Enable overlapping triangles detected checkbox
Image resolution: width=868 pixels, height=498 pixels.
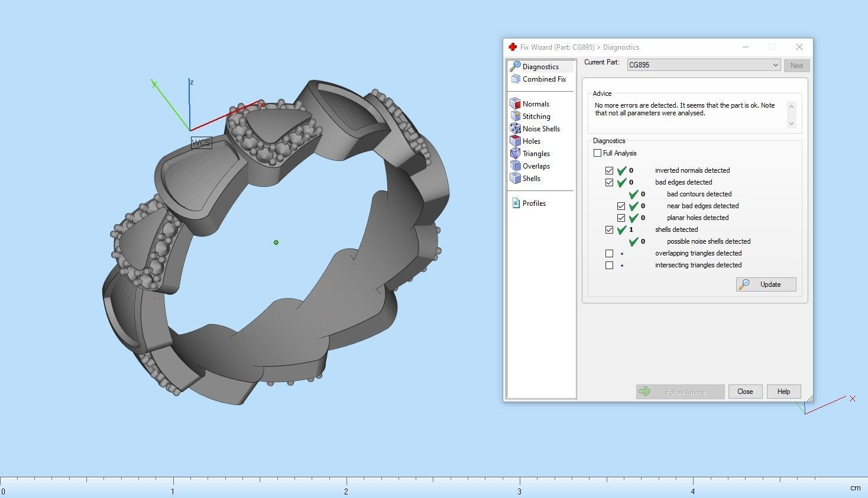pos(609,253)
